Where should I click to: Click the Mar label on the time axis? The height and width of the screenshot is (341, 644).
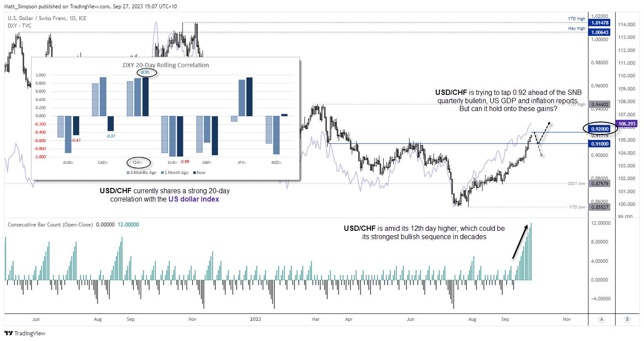tap(315, 320)
